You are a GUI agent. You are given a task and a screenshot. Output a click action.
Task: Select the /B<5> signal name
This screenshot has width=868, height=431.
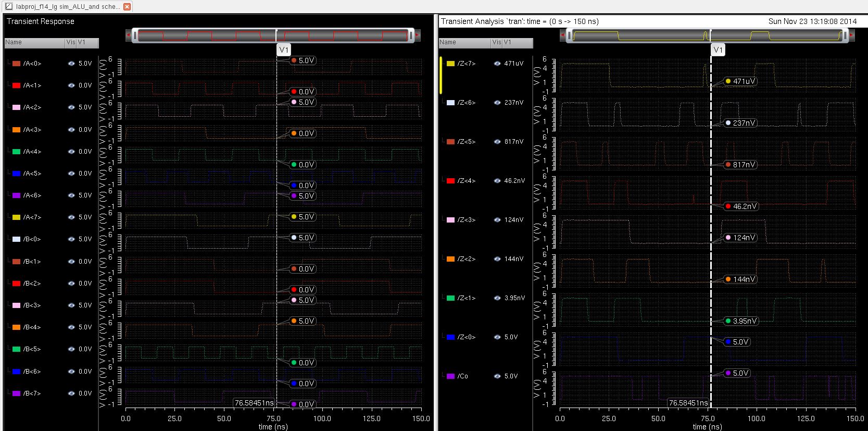click(32, 349)
